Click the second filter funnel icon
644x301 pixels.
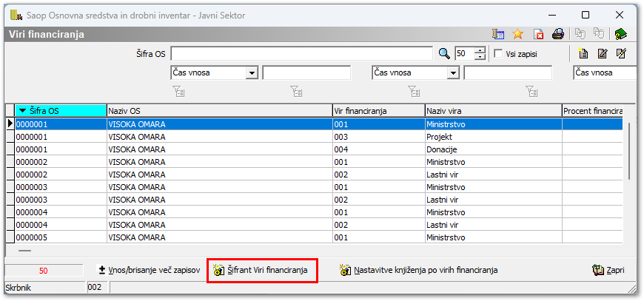295,91
